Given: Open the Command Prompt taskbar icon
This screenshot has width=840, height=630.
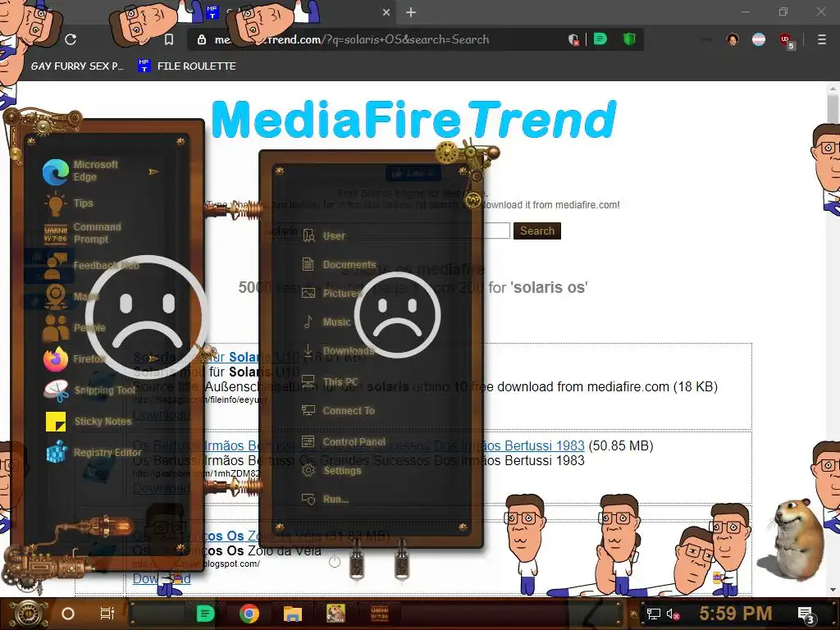Looking at the screenshot, I should pyautogui.click(x=380, y=614).
